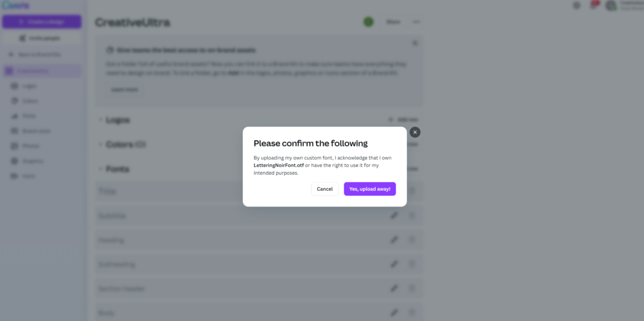Screen dimensions: 644x321
Task: Edit the Heading font style
Action: (394, 240)
